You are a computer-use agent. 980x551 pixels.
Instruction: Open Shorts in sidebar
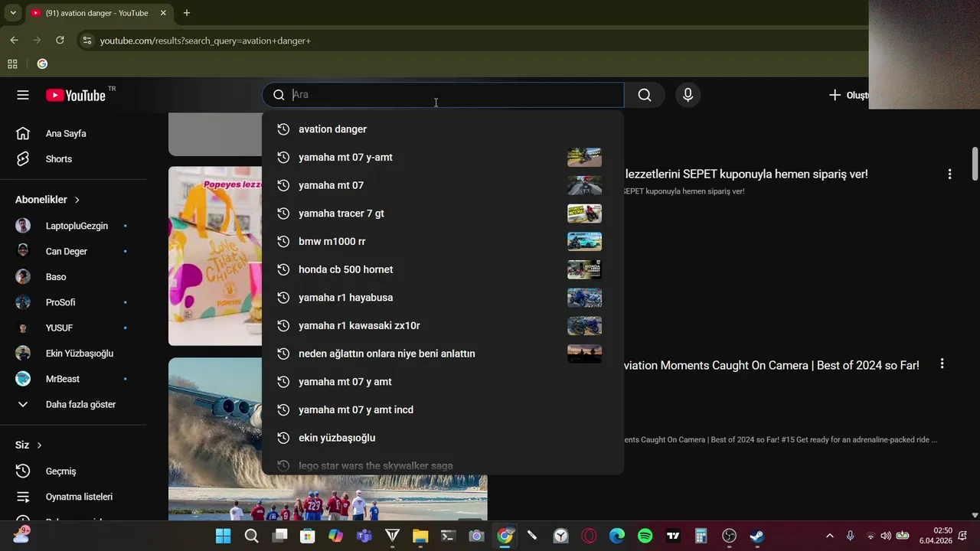59,159
